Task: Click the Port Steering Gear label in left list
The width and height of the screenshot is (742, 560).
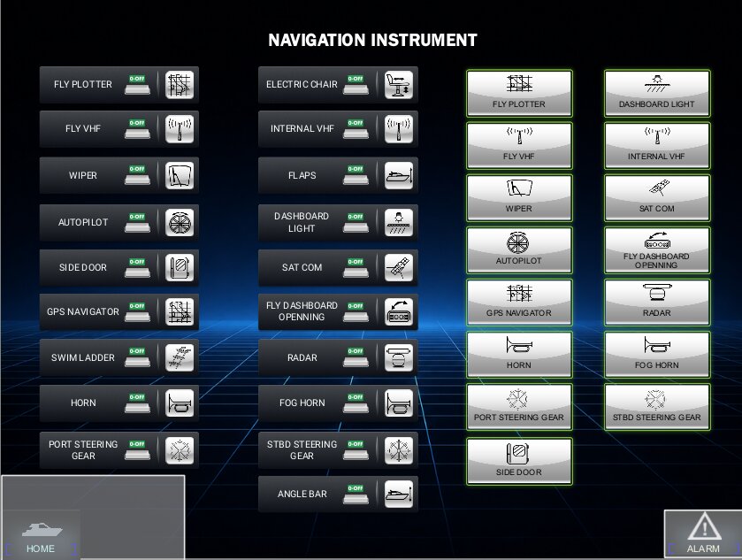Action: [83, 450]
